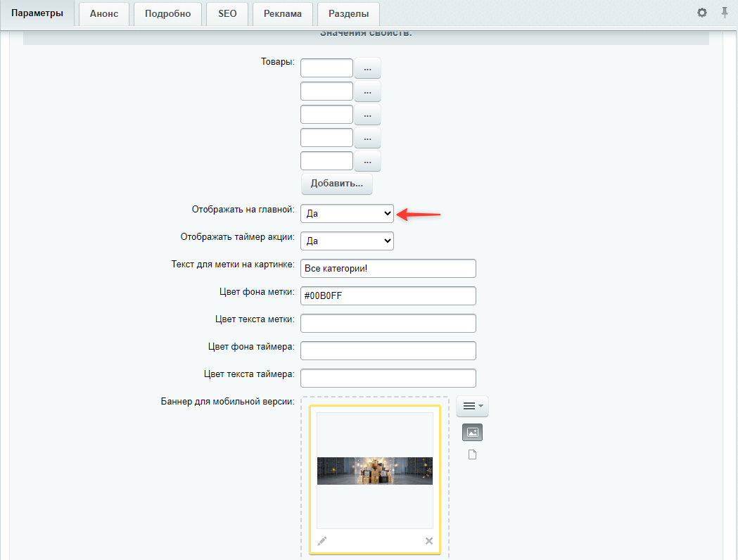Screen dimensions: 738x560
Task: Focus the first Товары input field
Action: [x=326, y=68]
